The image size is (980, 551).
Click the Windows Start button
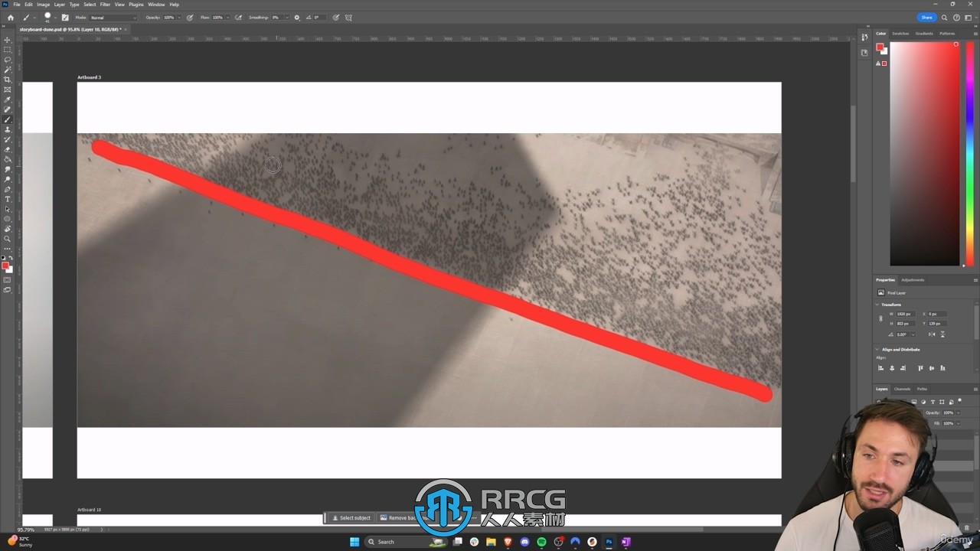(354, 542)
